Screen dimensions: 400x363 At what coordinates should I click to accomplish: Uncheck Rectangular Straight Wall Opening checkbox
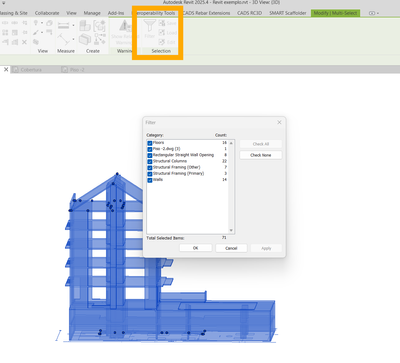[150, 155]
